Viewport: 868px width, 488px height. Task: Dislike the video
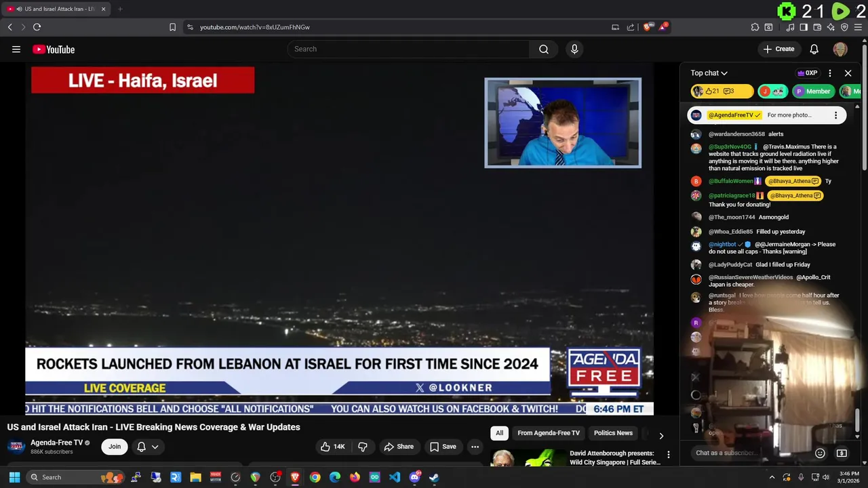[363, 447]
